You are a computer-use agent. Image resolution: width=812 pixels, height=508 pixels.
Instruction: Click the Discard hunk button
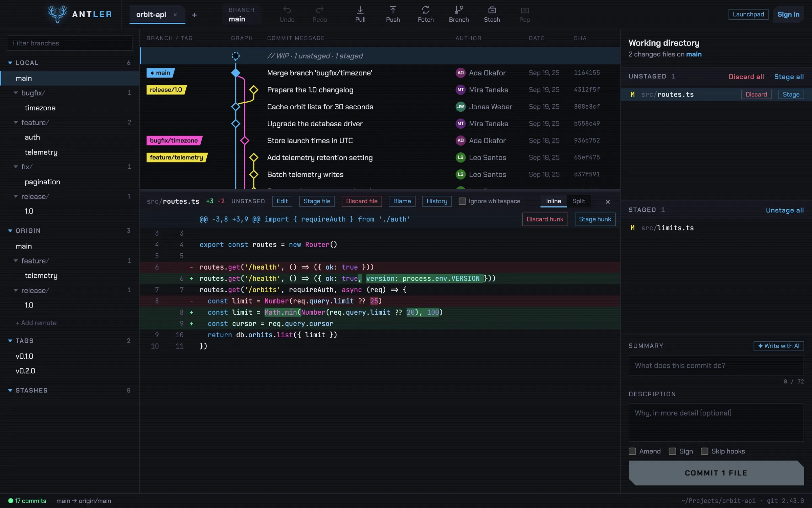click(545, 219)
